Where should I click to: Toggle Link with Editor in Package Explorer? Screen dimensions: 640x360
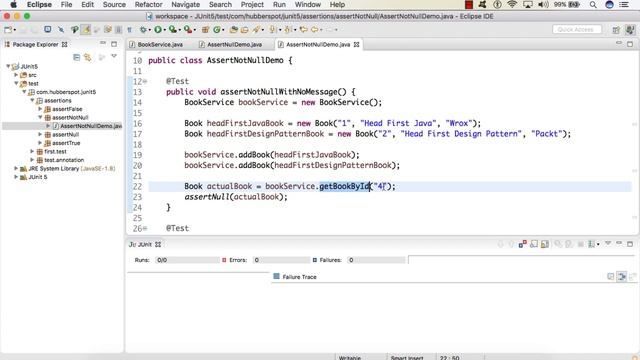[x=88, y=57]
